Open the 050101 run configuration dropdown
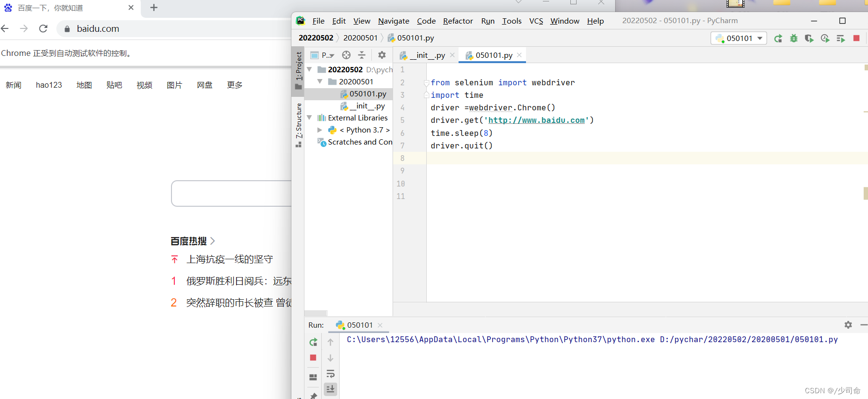The image size is (868, 399). [739, 38]
